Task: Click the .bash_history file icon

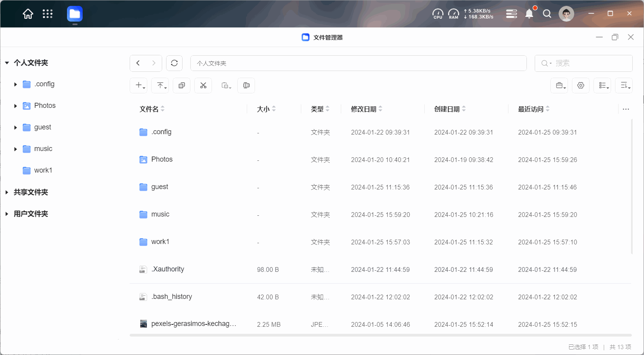Action: (143, 297)
